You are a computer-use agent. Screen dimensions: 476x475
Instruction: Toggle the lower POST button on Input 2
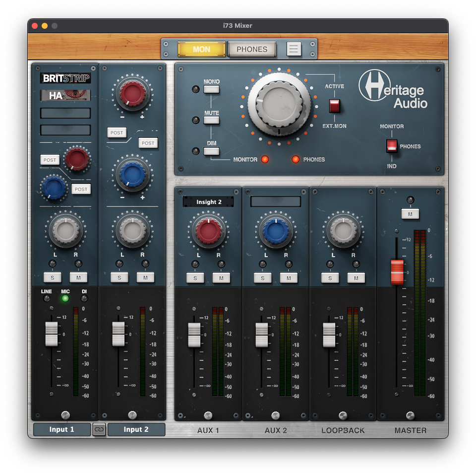[148, 143]
